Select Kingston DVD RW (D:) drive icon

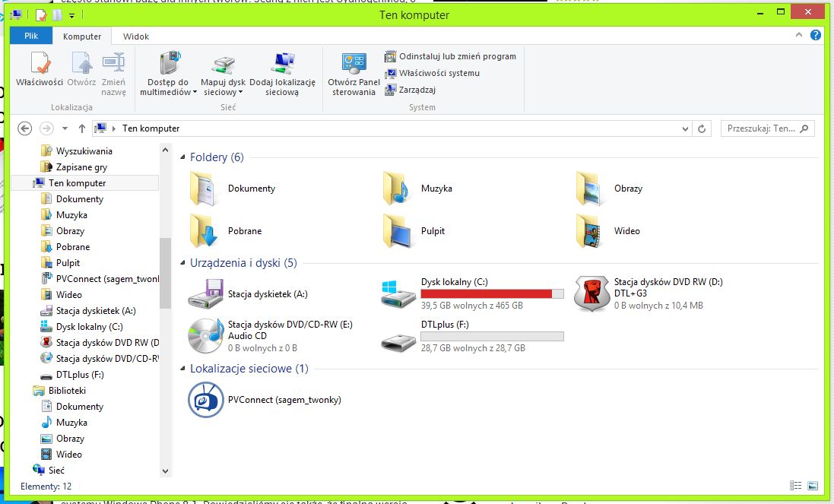pos(591,294)
